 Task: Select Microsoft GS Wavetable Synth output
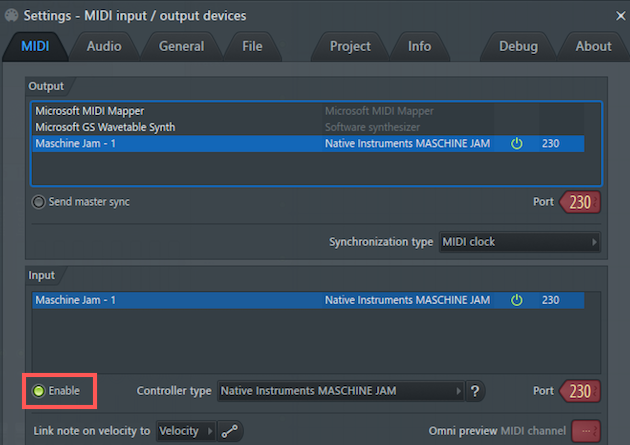tap(308, 127)
